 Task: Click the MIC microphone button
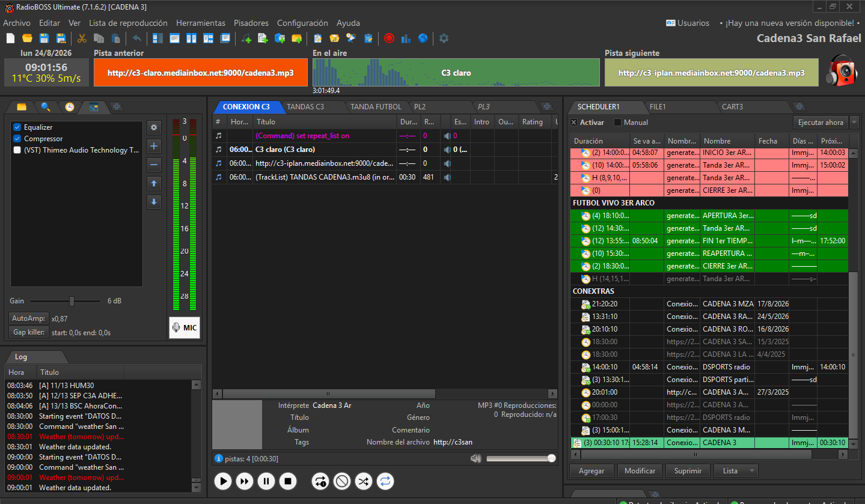pyautogui.click(x=185, y=327)
